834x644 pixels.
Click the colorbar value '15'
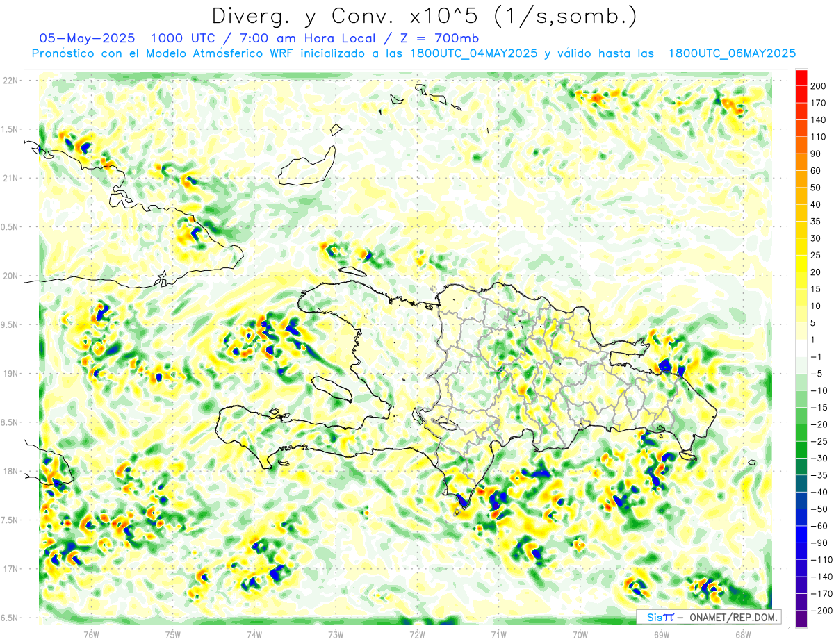[817, 289]
